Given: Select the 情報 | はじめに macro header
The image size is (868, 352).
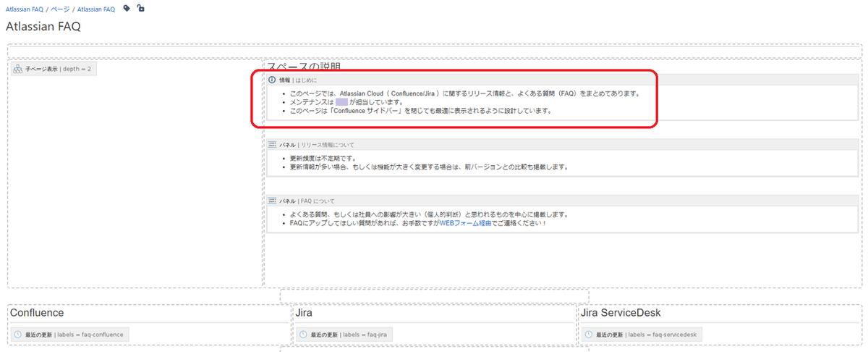Looking at the screenshot, I should click(562, 80).
